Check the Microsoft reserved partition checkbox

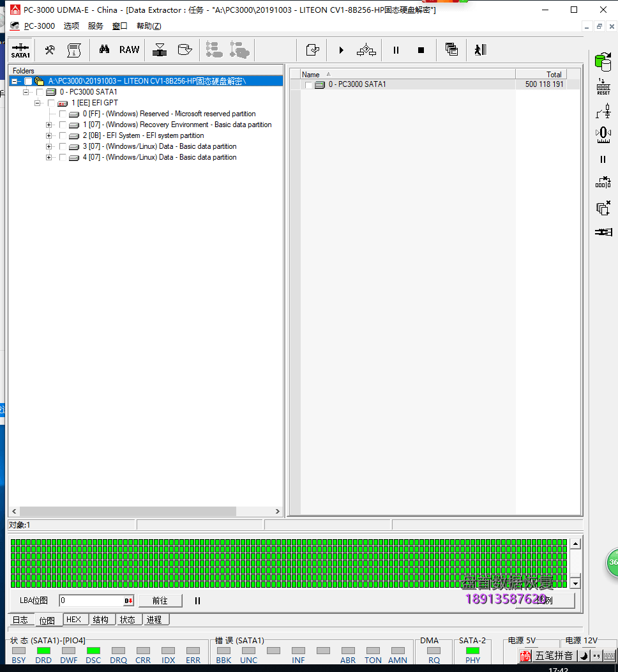pos(63,114)
